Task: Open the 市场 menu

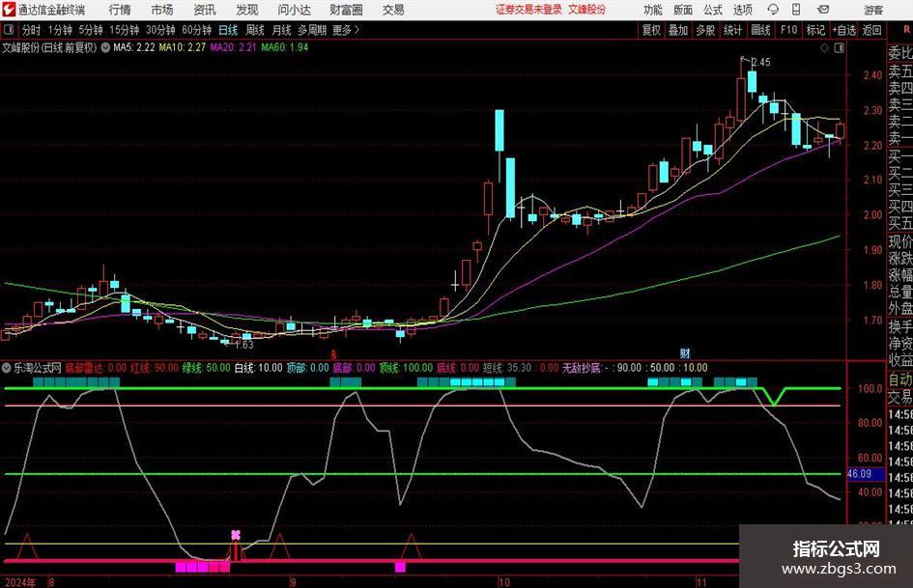Action: click(162, 10)
